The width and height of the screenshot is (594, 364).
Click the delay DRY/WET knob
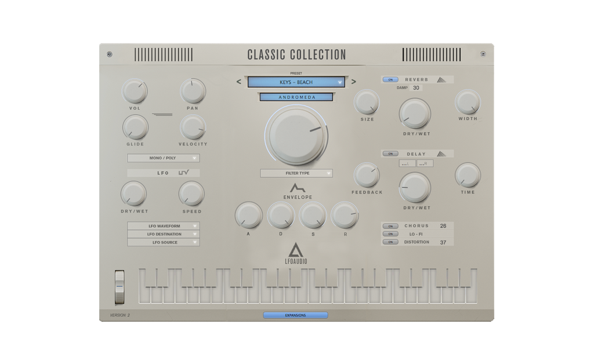coord(415,188)
